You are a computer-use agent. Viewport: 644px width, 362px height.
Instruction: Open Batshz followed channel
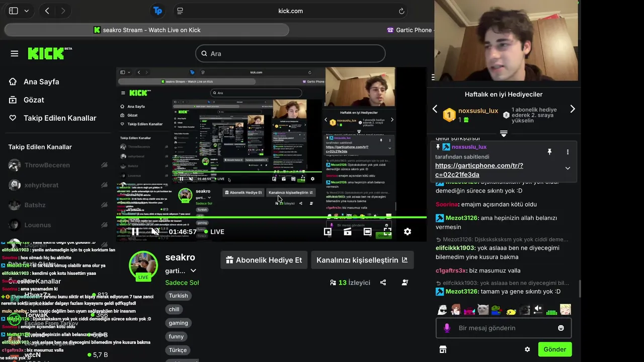click(58, 205)
